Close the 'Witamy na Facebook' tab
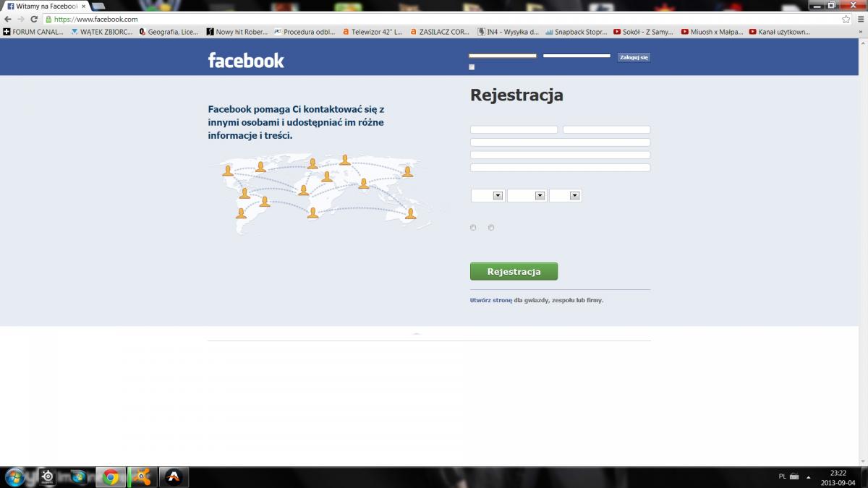 pyautogui.click(x=83, y=6)
